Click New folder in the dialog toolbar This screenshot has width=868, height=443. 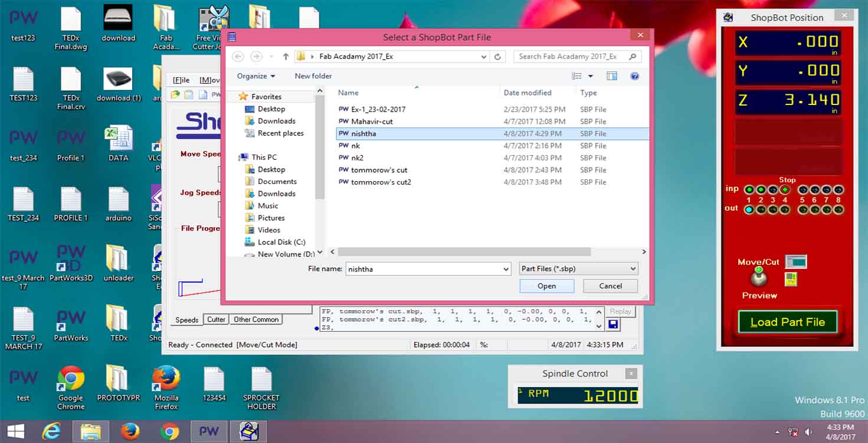point(313,76)
